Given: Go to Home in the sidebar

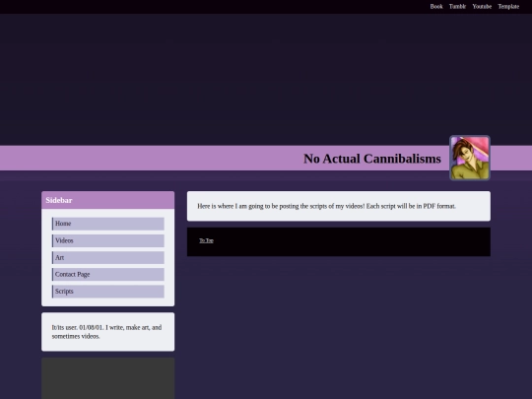Looking at the screenshot, I should (x=108, y=224).
